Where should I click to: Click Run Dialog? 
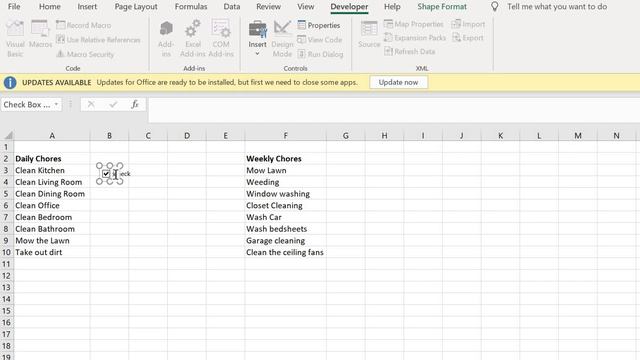320,54
